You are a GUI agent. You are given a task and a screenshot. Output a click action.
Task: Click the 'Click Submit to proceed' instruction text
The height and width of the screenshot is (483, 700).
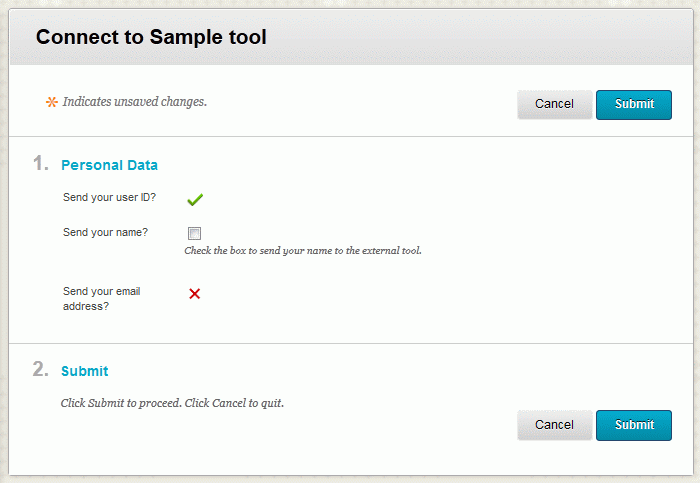tap(172, 403)
